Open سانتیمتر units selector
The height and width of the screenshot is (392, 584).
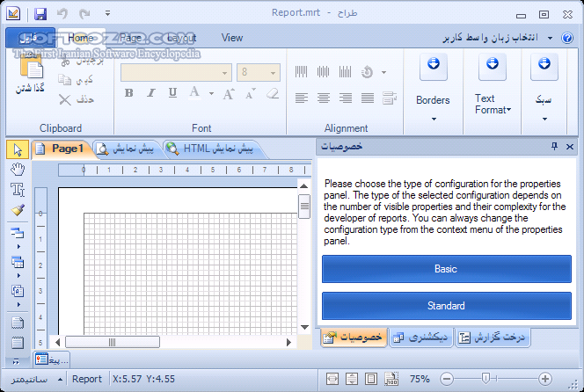coord(37,379)
